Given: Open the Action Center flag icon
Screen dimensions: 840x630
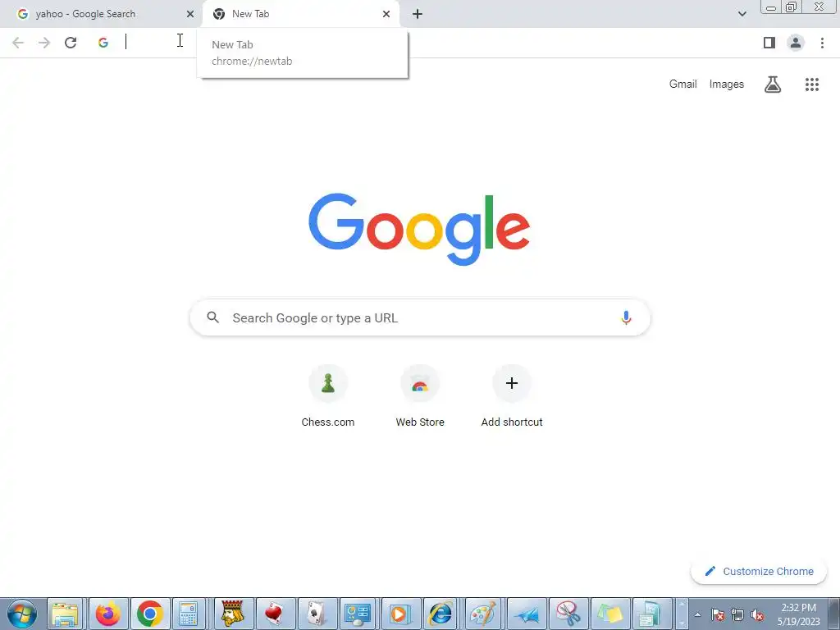Looking at the screenshot, I should coord(718,614).
